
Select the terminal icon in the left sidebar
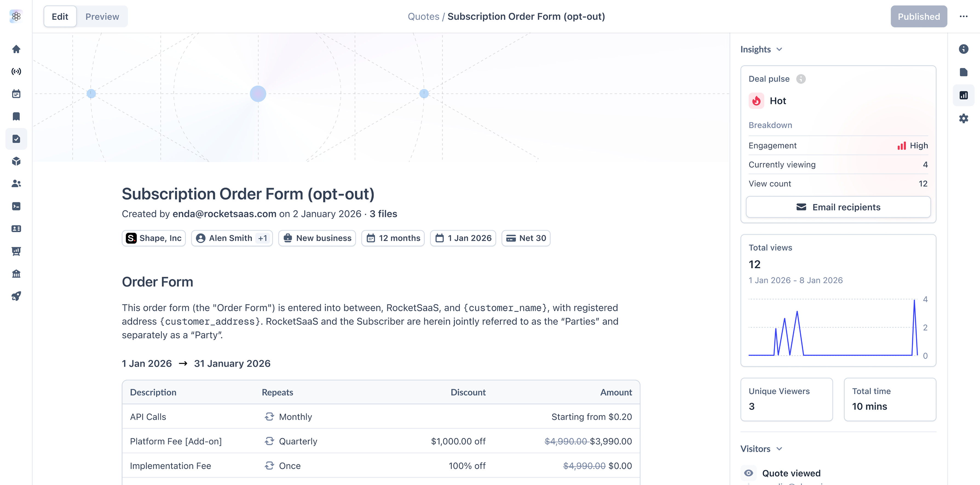16,206
